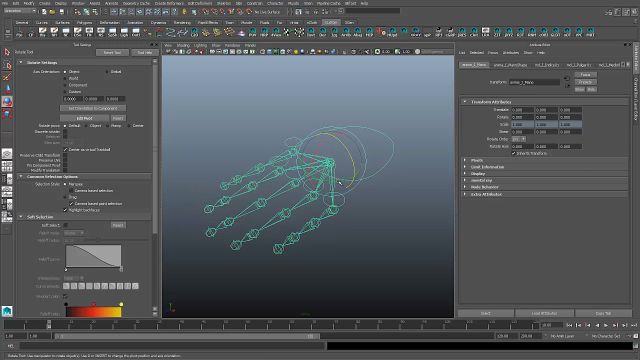The image size is (640, 360).
Task: Select the arrow Select tool in the toolbox
Action: 7,52
